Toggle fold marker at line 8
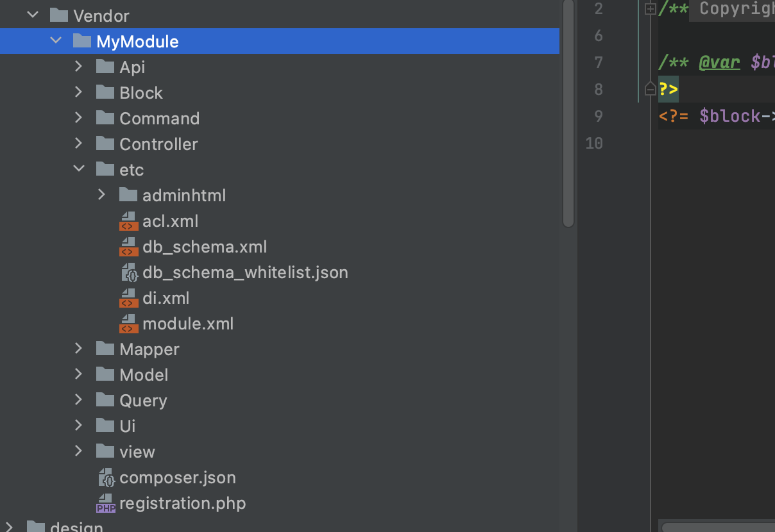The height and width of the screenshot is (532, 775). pos(650,90)
